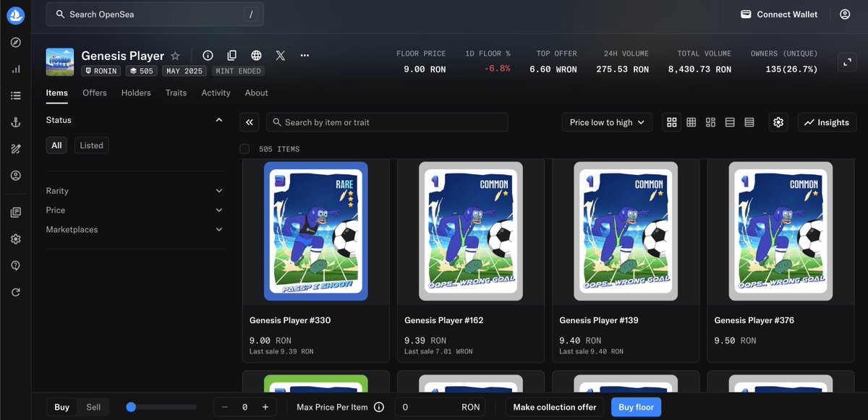Expand the Marketplaces filter section

135,230
